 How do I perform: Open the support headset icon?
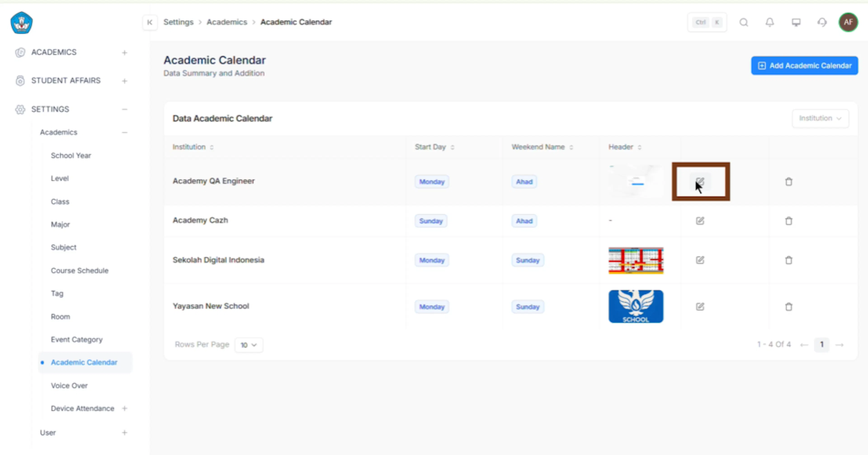tap(822, 22)
